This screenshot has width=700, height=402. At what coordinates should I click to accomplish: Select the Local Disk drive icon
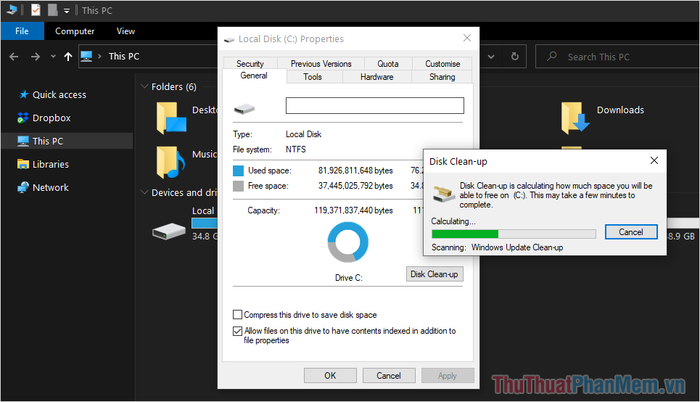click(x=168, y=231)
